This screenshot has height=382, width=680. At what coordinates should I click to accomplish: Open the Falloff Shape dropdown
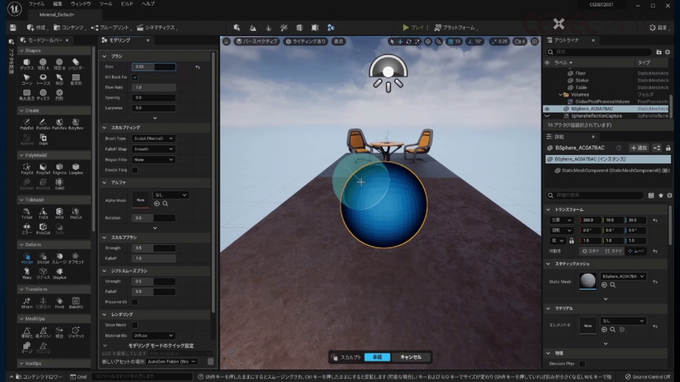click(153, 149)
